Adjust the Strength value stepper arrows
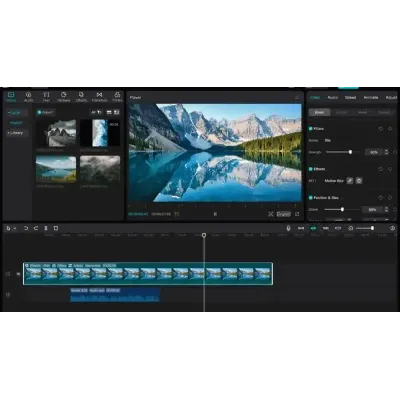 click(386, 152)
